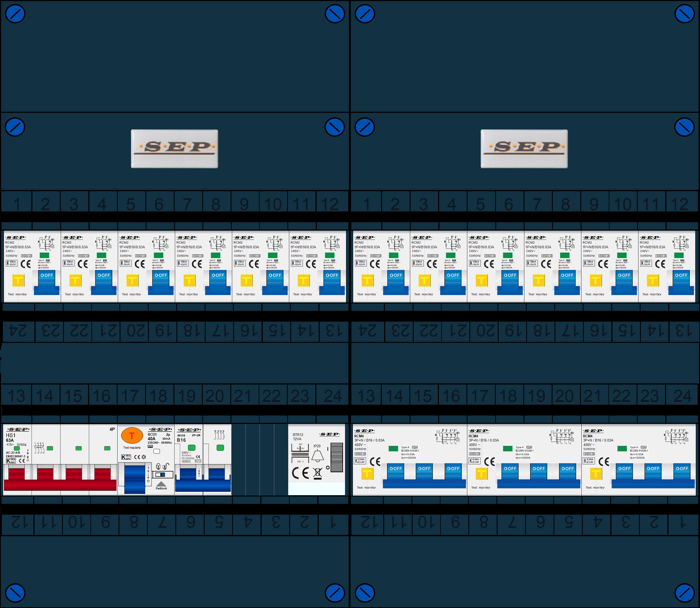Click 'HS1 63A' label on main switch
The width and height of the screenshot is (700, 608).
(x=11, y=438)
